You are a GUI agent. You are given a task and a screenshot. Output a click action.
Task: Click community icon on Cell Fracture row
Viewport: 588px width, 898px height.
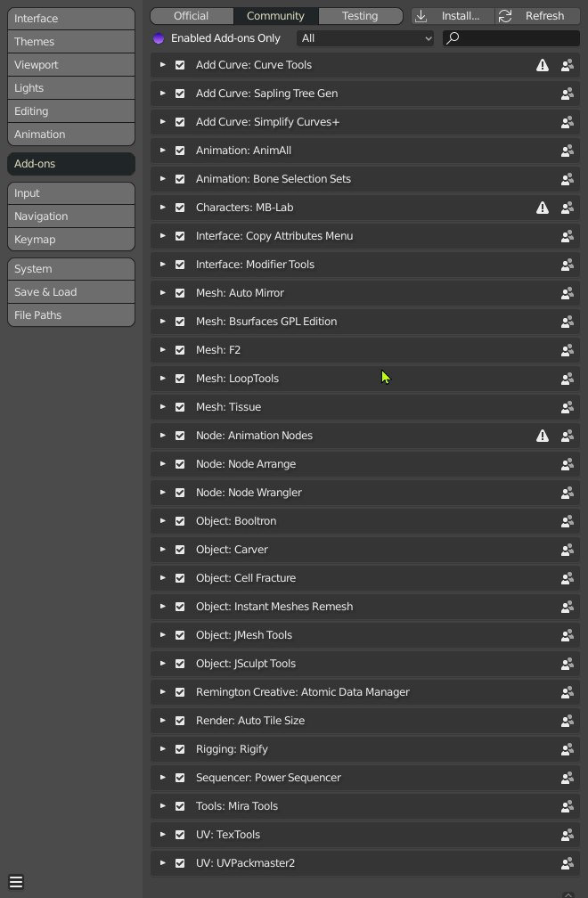pyautogui.click(x=568, y=578)
